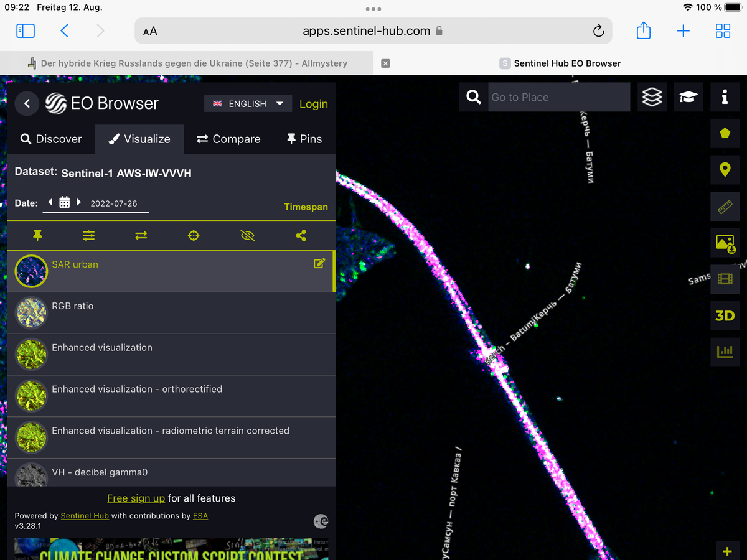747x560 pixels.
Task: Click the Free sign up link
Action: coord(136,498)
